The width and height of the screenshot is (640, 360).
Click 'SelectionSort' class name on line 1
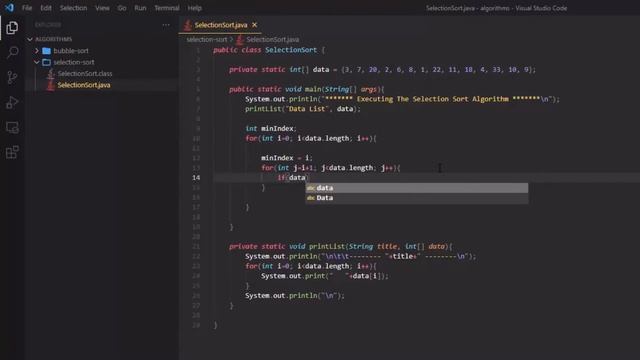click(291, 50)
